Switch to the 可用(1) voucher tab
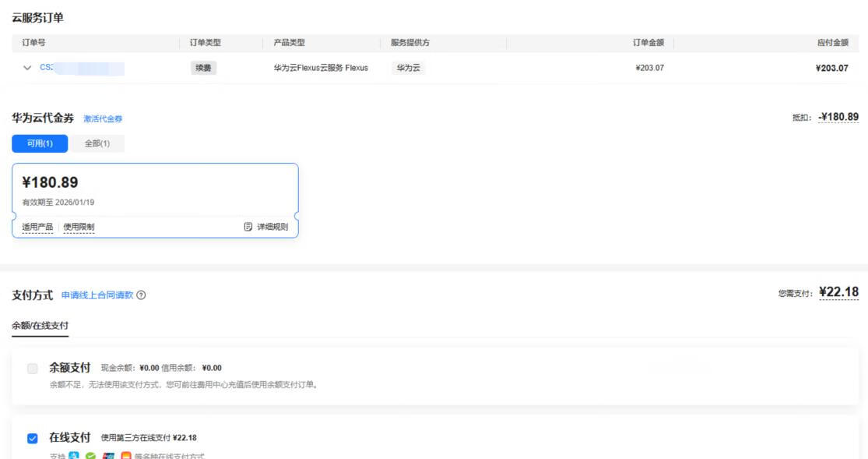This screenshot has height=459, width=868. (40, 143)
